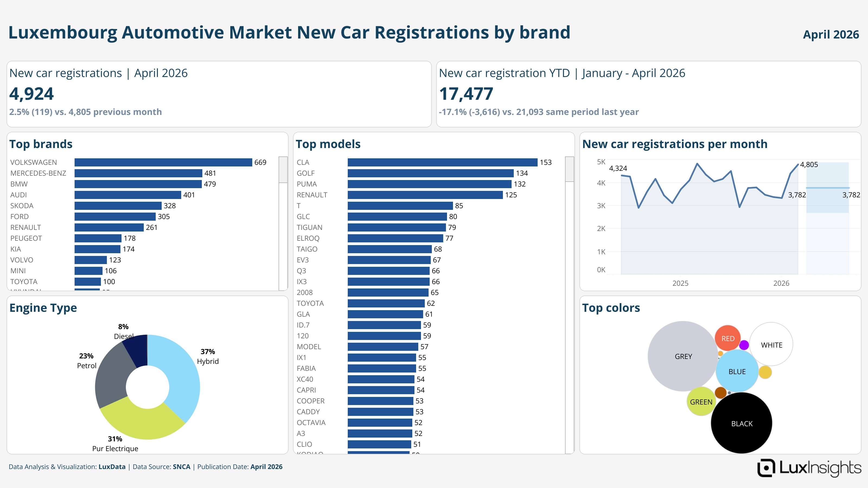Click the Q3 model bar
The width and height of the screenshot is (868, 488).
click(x=388, y=271)
